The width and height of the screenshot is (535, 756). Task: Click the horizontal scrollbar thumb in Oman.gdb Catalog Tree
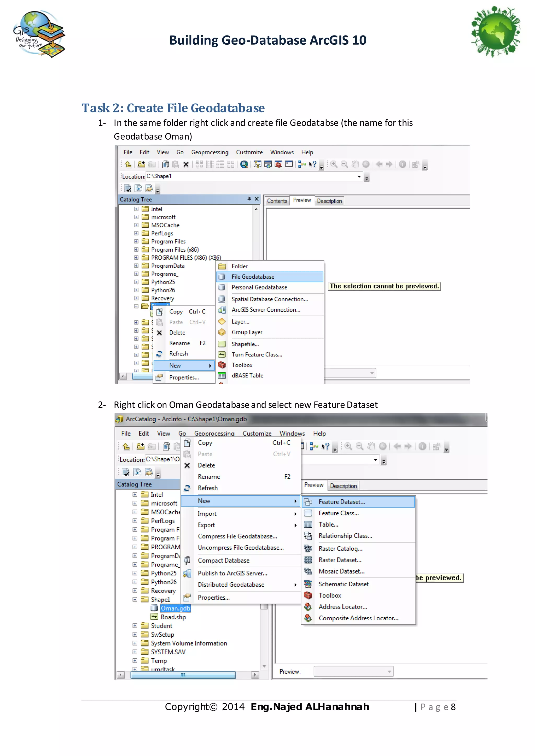183,675
